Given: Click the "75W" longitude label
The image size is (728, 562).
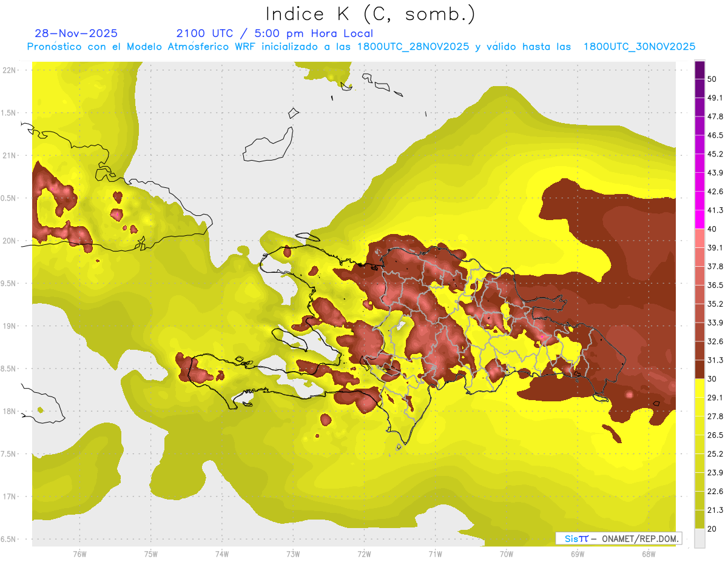Looking at the screenshot, I should pos(150,554).
